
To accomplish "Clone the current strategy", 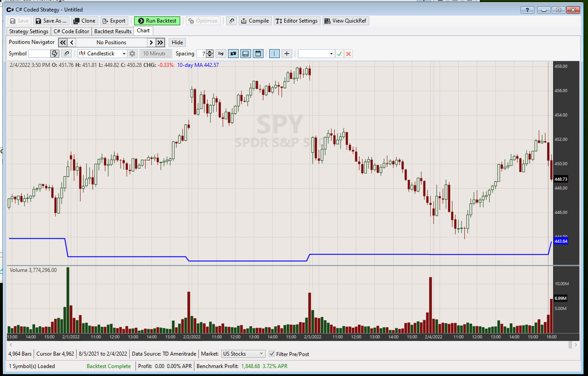I will (x=84, y=21).
